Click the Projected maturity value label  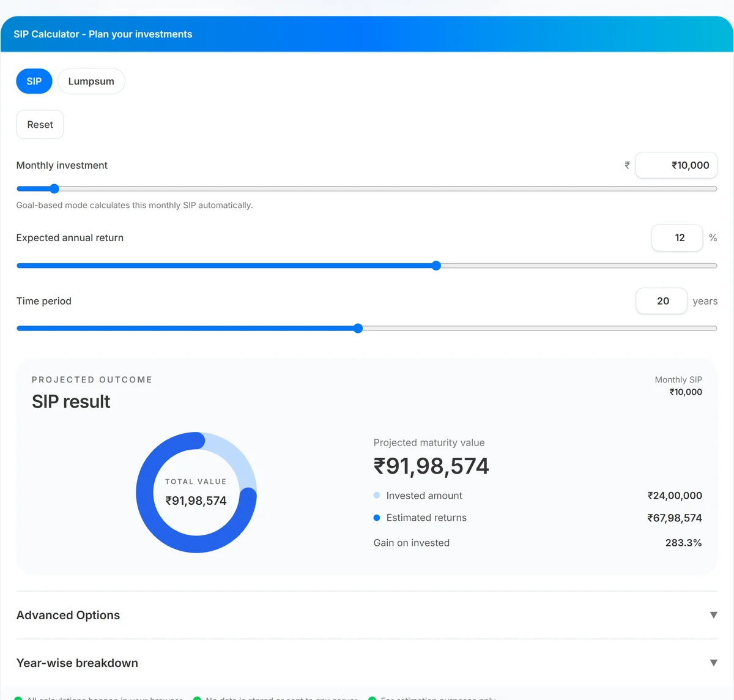429,442
